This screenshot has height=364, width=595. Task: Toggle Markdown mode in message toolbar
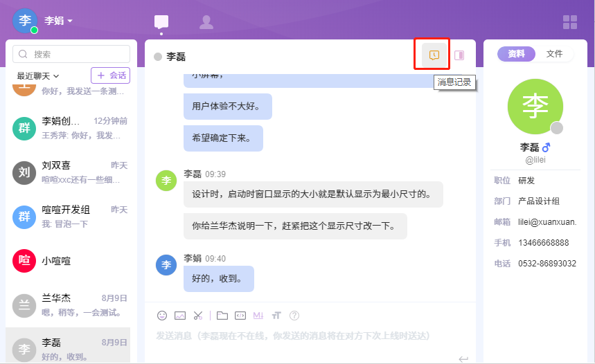click(x=258, y=316)
